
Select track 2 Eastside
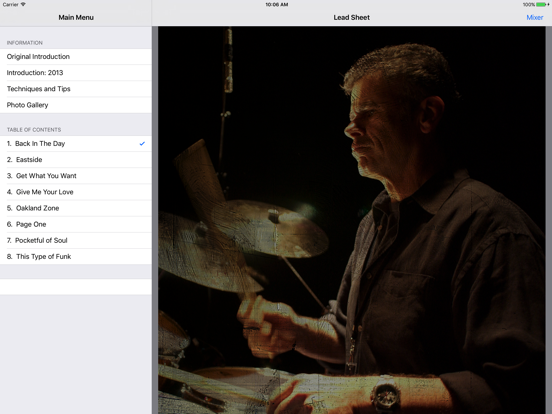pyautogui.click(x=76, y=160)
